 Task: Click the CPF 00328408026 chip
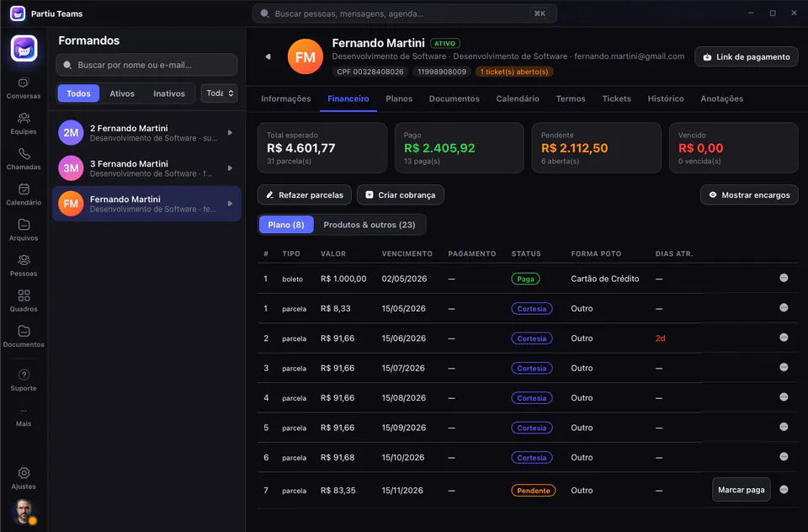(370, 72)
